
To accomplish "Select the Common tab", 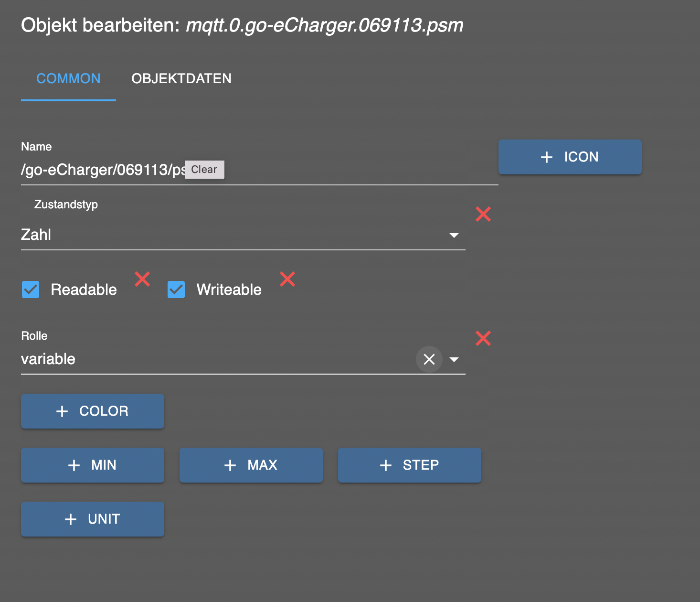I will tap(68, 79).
